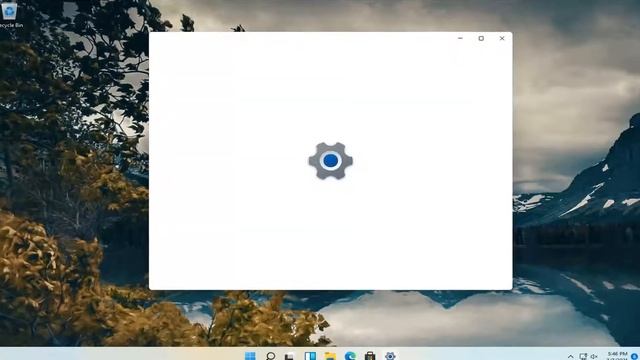640x360 pixels.
Task: Open the notification badge in tray
Action: tap(634, 357)
